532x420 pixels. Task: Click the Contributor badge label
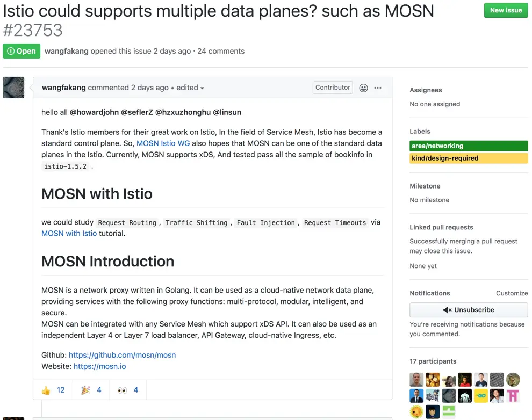pos(332,87)
